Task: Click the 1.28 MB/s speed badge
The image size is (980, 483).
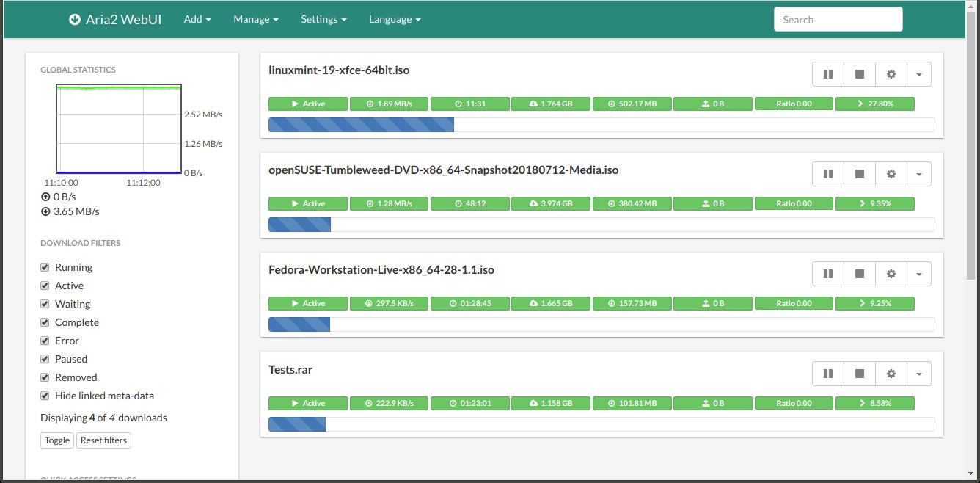Action: click(389, 203)
